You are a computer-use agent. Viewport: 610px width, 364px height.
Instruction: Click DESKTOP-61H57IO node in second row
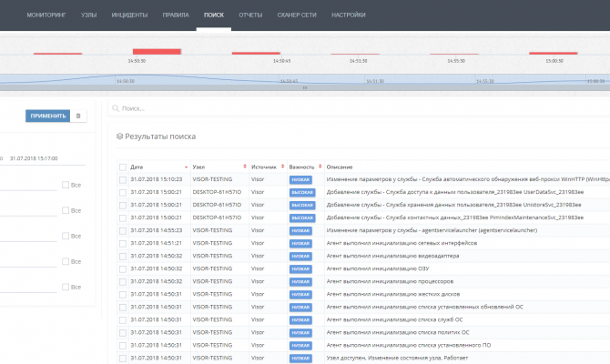(217, 192)
